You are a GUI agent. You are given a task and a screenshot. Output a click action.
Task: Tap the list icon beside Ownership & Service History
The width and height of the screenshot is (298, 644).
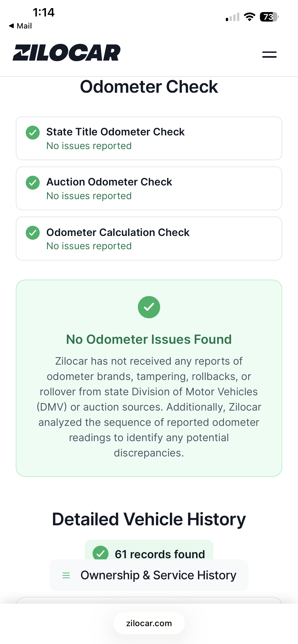pyautogui.click(x=66, y=575)
